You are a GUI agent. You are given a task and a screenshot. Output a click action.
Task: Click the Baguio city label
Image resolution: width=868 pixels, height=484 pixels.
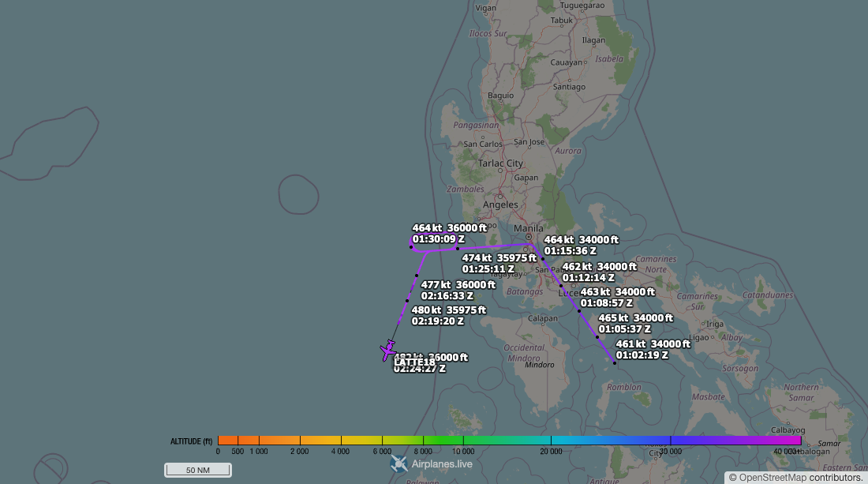(500, 96)
